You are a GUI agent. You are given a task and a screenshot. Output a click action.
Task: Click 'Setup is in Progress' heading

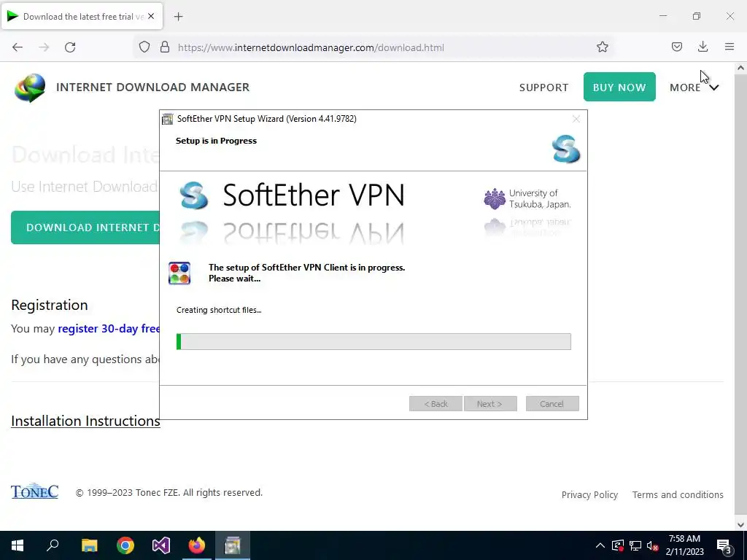pyautogui.click(x=216, y=141)
